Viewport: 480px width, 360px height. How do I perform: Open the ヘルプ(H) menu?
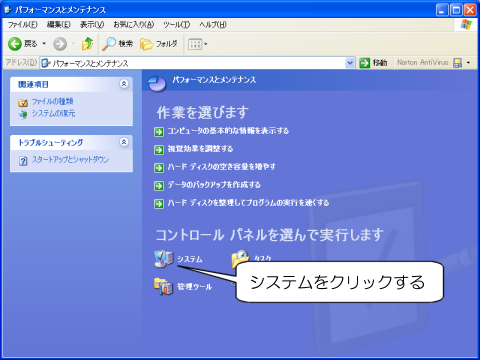213,25
